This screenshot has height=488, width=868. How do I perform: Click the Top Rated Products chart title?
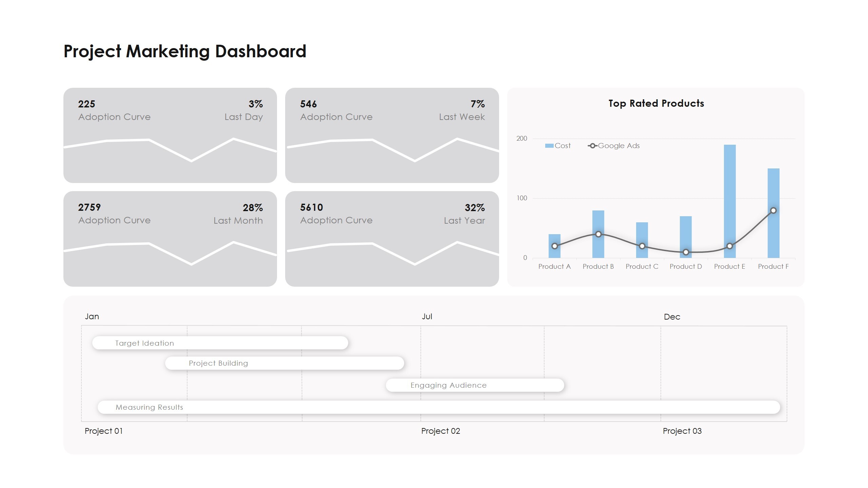click(x=656, y=103)
